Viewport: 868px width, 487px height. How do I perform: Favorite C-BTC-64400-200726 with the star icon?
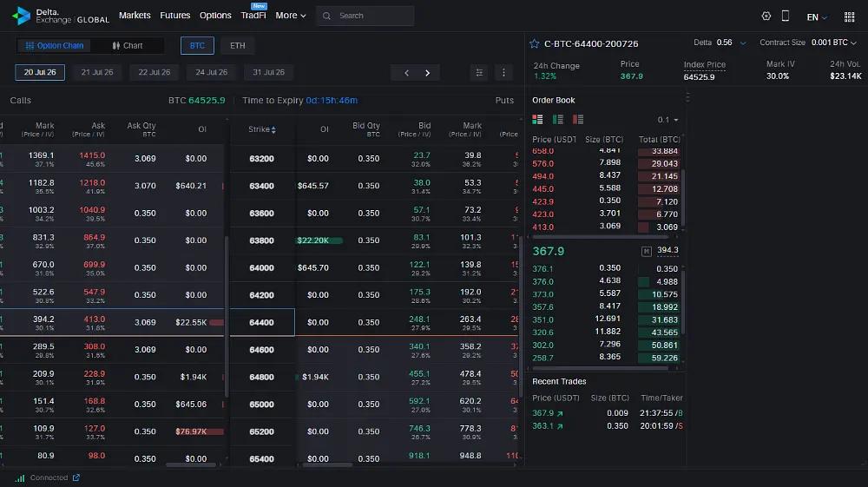coord(534,43)
